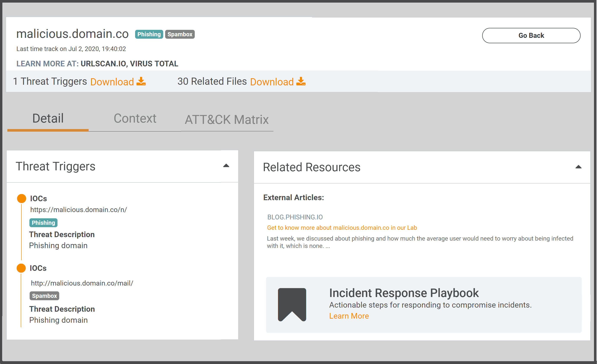
Task: Switch to the Context tab
Action: pyautogui.click(x=135, y=118)
